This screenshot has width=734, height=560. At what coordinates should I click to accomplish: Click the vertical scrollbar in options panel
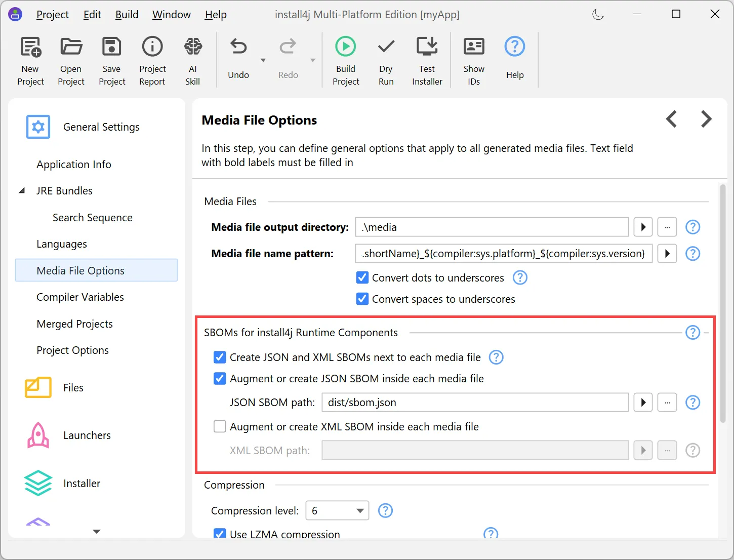coord(723,304)
